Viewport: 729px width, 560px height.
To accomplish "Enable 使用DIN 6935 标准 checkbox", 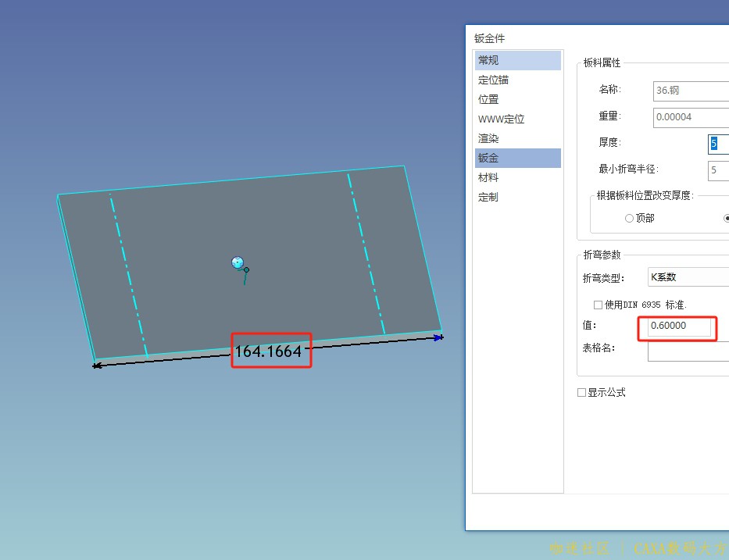I will [x=598, y=305].
